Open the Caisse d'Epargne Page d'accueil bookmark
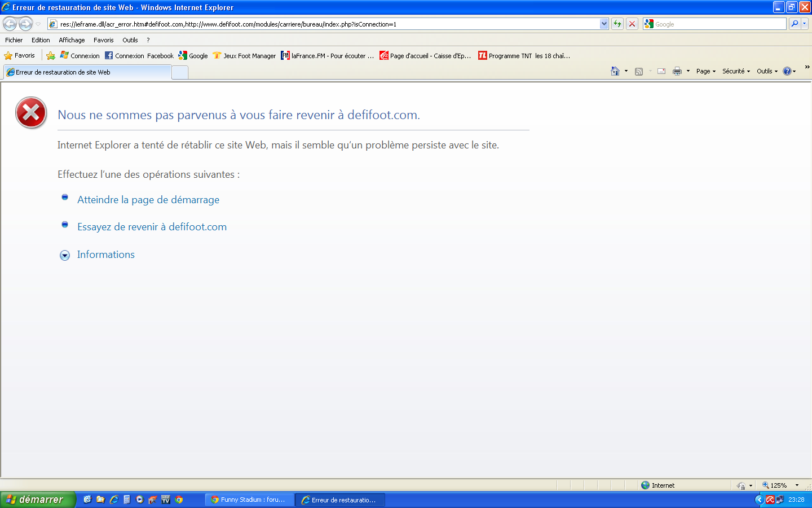The width and height of the screenshot is (812, 508). click(425, 55)
